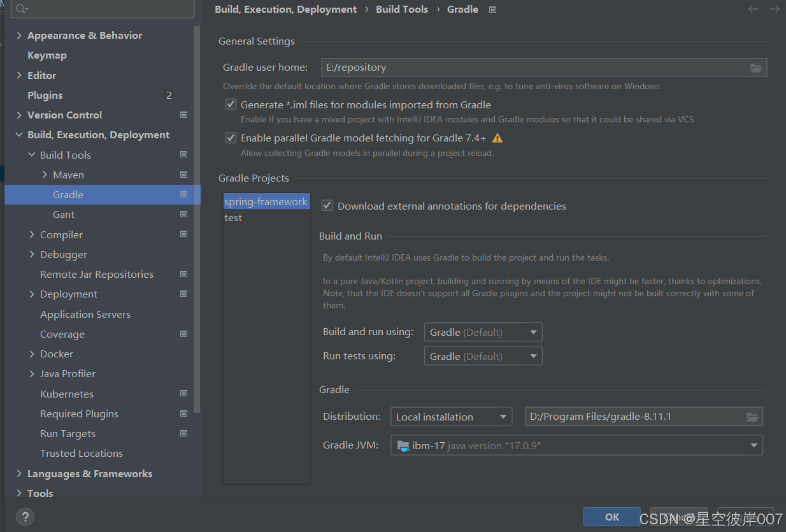Click the OK button

[x=612, y=517]
